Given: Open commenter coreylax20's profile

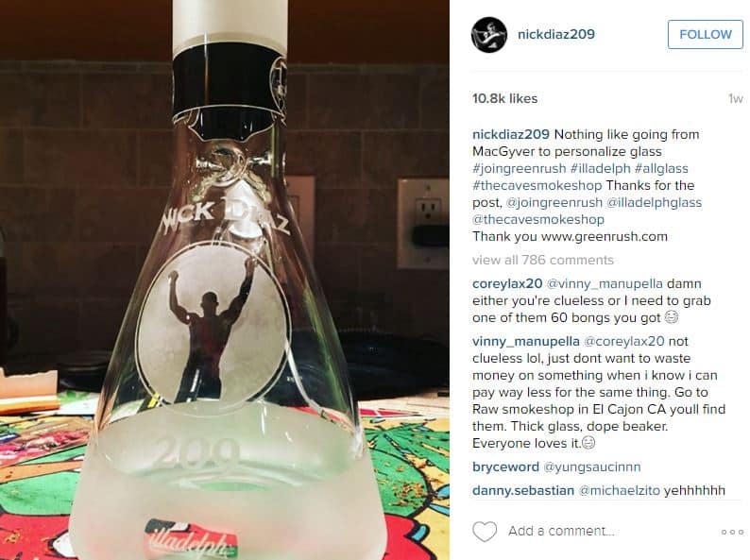Looking at the screenshot, I should [507, 283].
